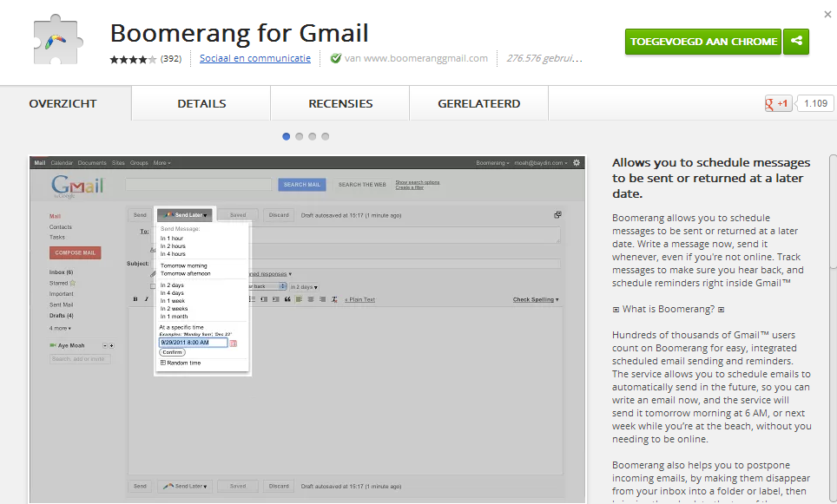Screen dimensions: 837x504
Task: Insert a bulleted list in the message
Action: tap(252, 299)
